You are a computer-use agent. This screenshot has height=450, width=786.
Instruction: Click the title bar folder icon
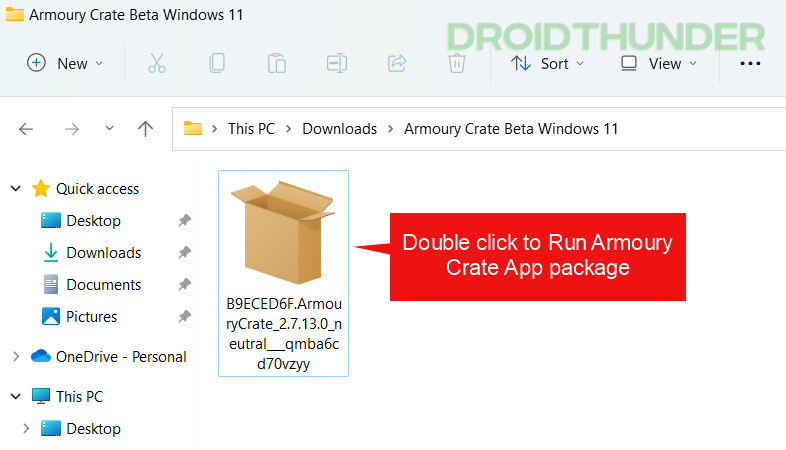click(x=15, y=15)
